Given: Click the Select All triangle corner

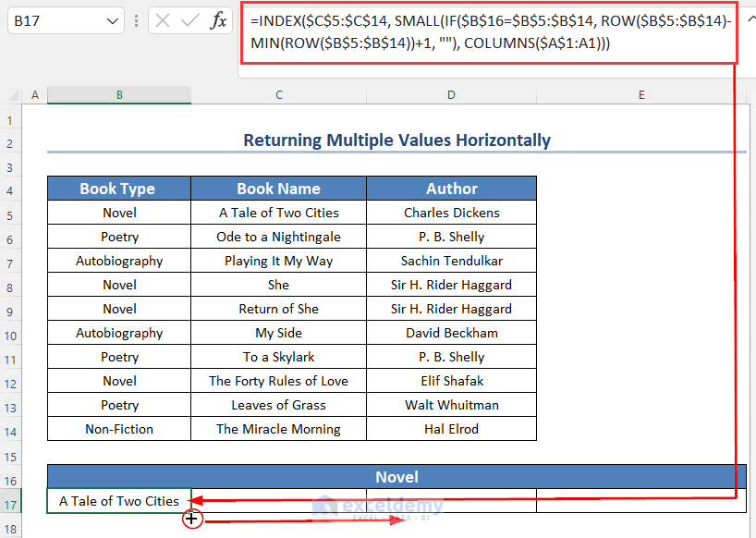Looking at the screenshot, I should click(13, 95).
